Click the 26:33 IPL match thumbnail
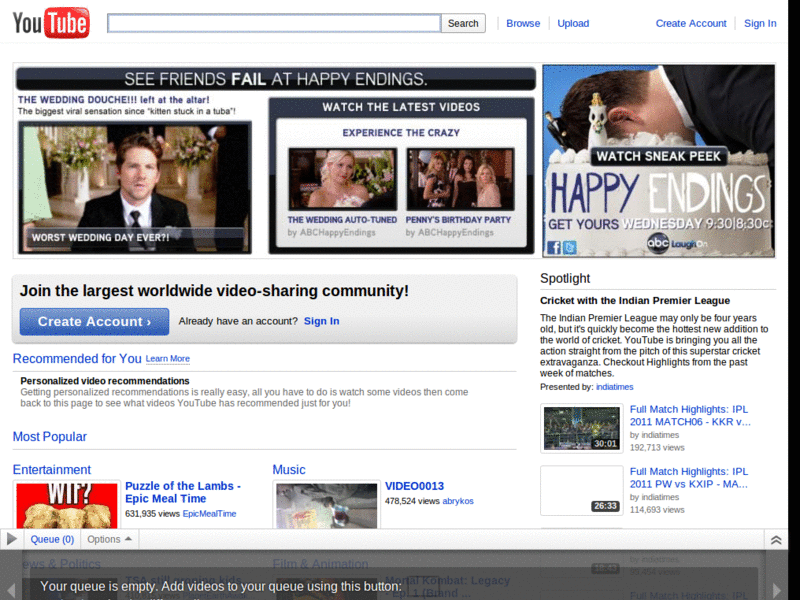Viewport: 800px width, 600px height. click(x=582, y=490)
